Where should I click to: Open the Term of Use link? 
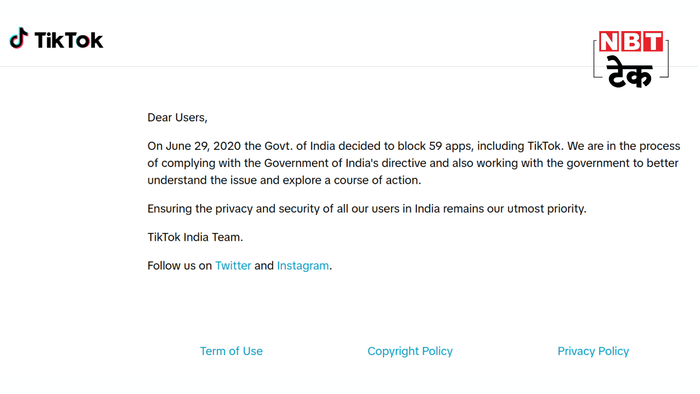[231, 351]
